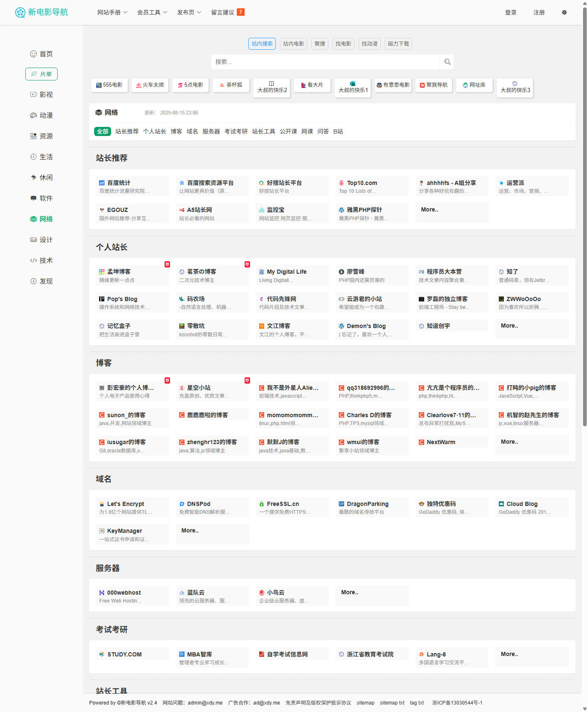The width and height of the screenshot is (588, 712).
Task: Select the 站内电影 search mode
Action: [x=293, y=44]
